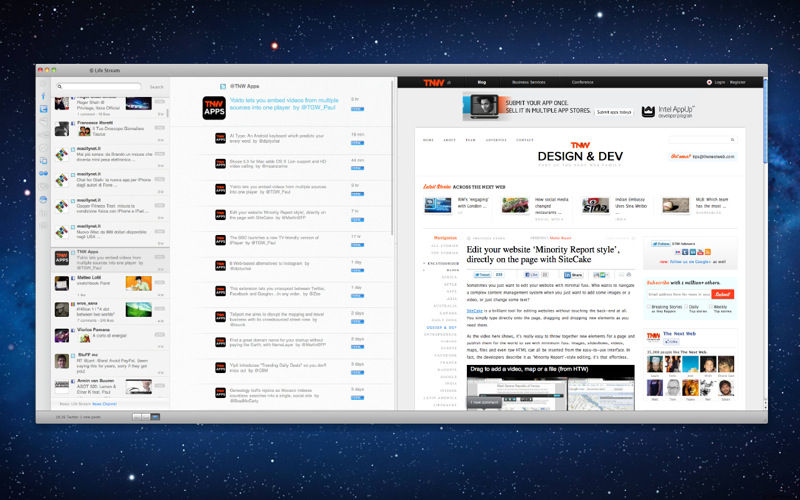
Task: Open the Conference menu item
Action: point(582,82)
